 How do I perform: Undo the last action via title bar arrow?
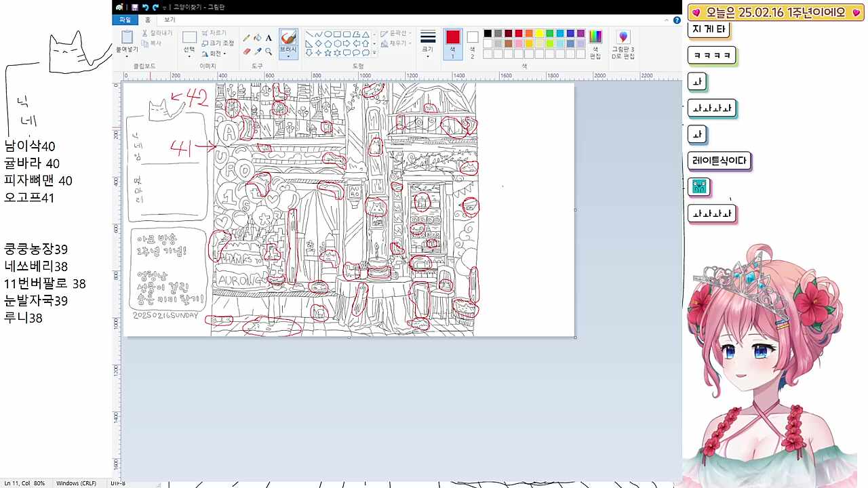click(x=145, y=7)
